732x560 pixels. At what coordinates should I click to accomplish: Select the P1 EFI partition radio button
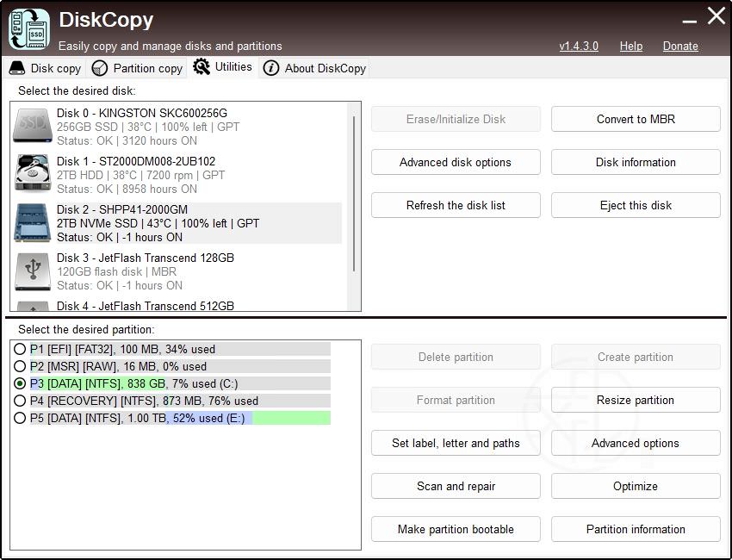coord(20,349)
